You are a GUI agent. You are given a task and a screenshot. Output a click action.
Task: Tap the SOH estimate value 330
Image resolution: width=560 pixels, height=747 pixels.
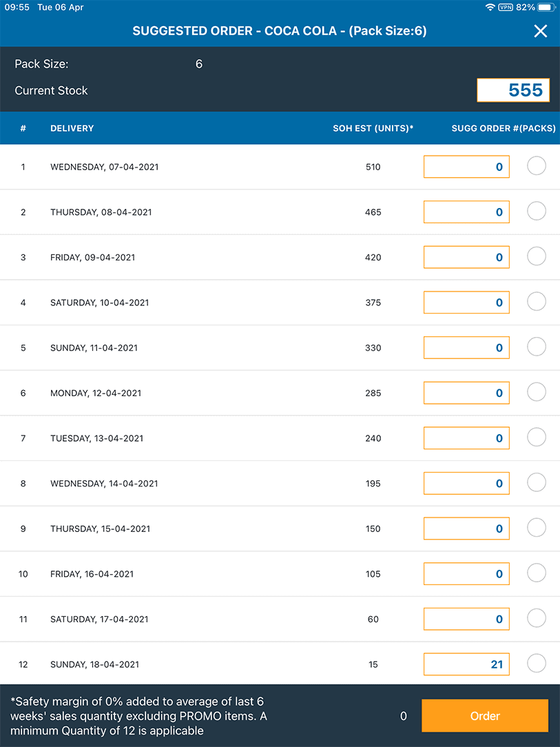(373, 348)
